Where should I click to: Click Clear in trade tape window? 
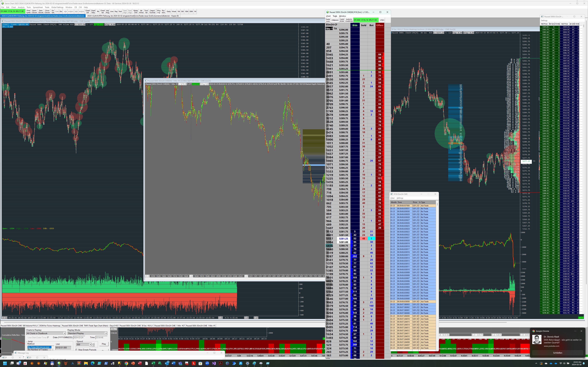click(x=392, y=198)
